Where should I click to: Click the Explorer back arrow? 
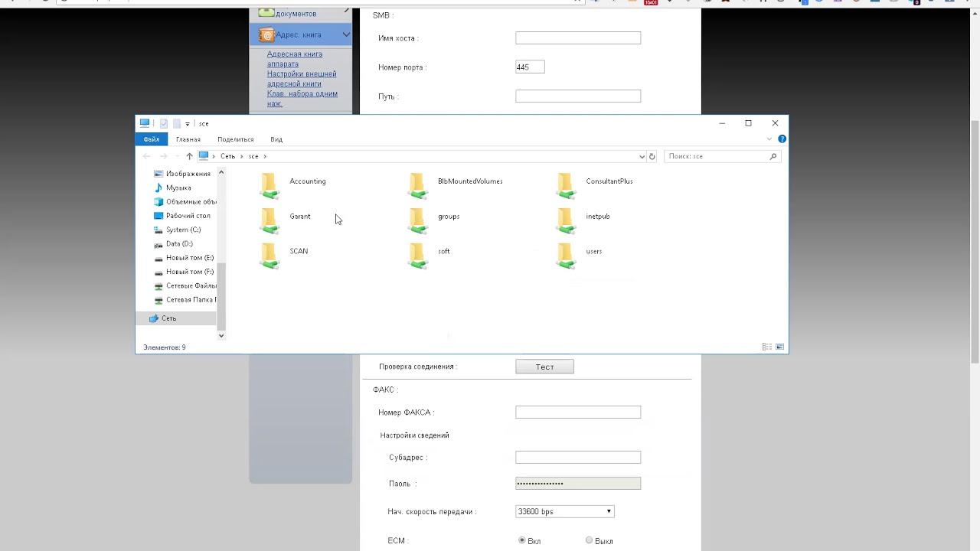[x=147, y=156]
